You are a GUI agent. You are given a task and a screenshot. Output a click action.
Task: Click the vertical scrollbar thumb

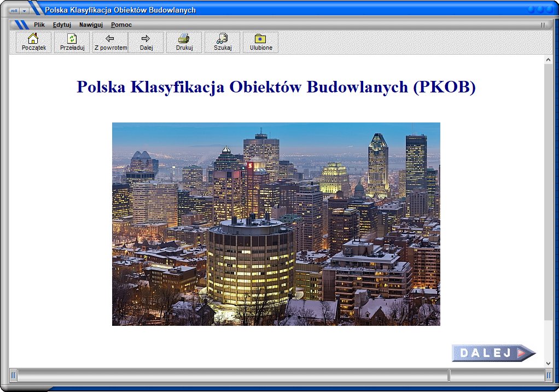[548, 191]
